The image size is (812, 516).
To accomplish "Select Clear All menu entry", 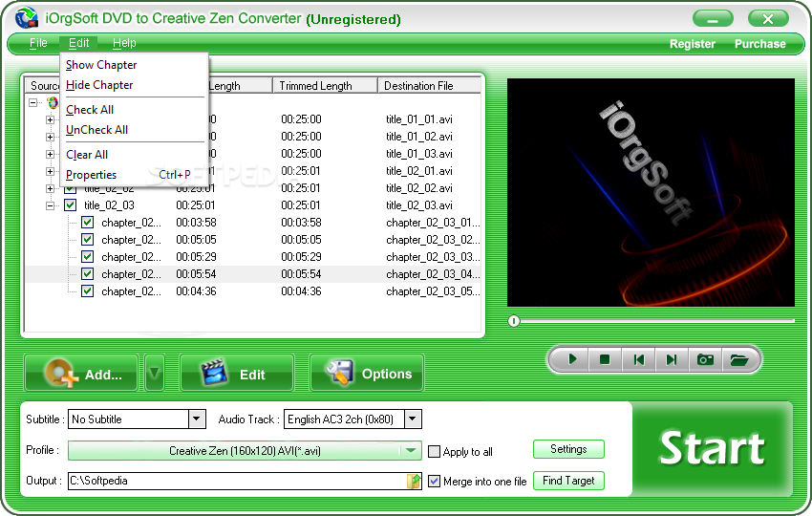I will tap(87, 155).
